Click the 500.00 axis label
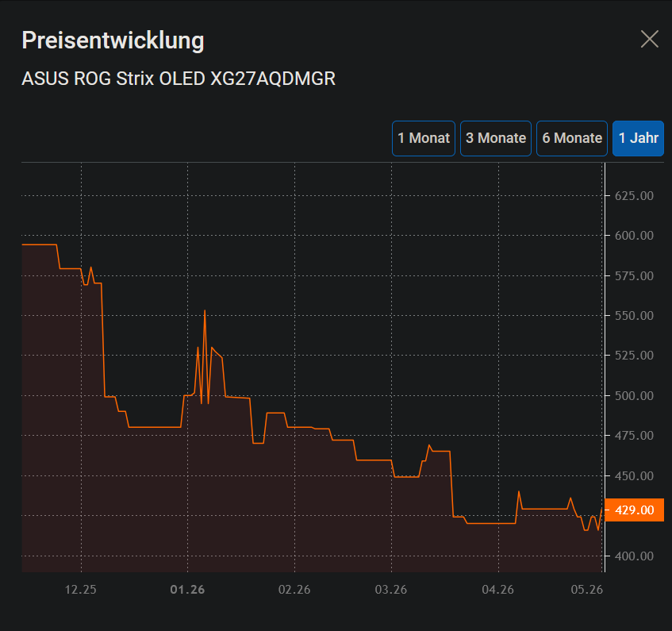 [x=634, y=395]
